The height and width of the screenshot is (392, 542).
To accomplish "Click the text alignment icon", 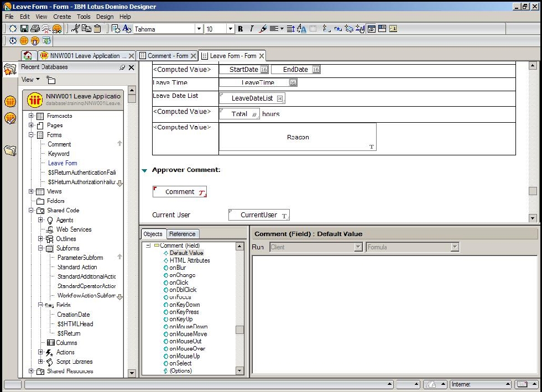I will (x=274, y=29).
